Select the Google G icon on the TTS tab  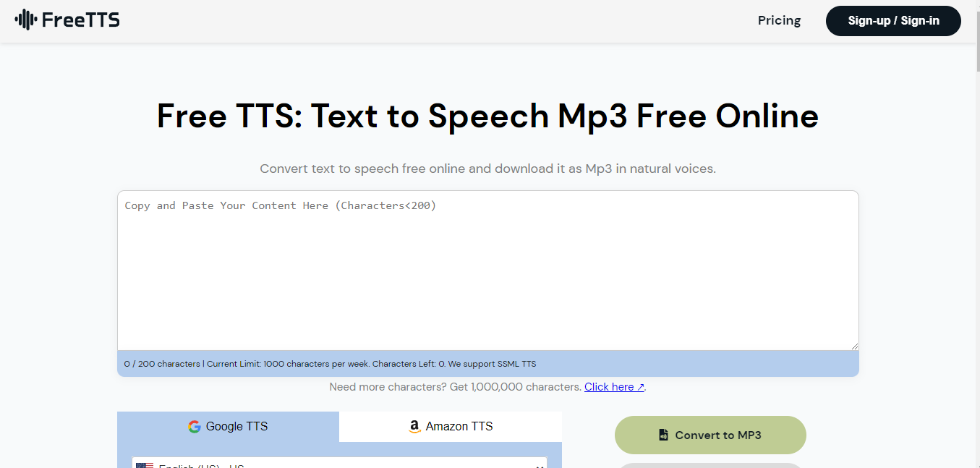195,427
